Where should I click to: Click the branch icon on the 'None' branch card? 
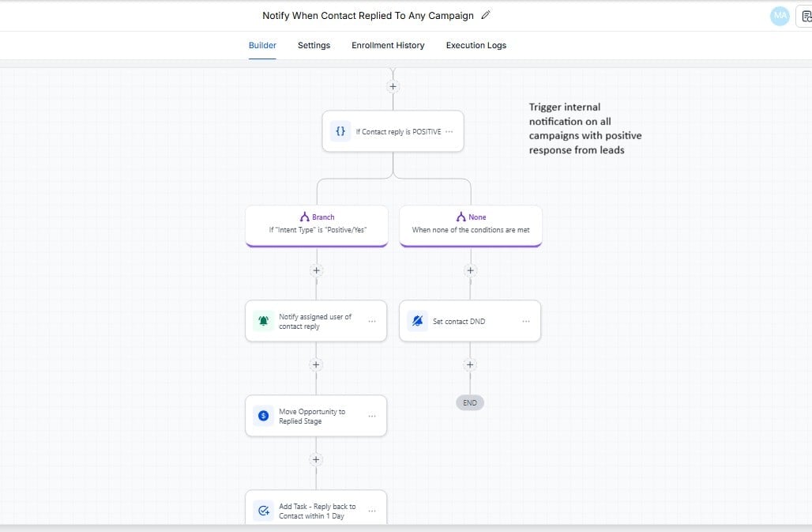[461, 217]
